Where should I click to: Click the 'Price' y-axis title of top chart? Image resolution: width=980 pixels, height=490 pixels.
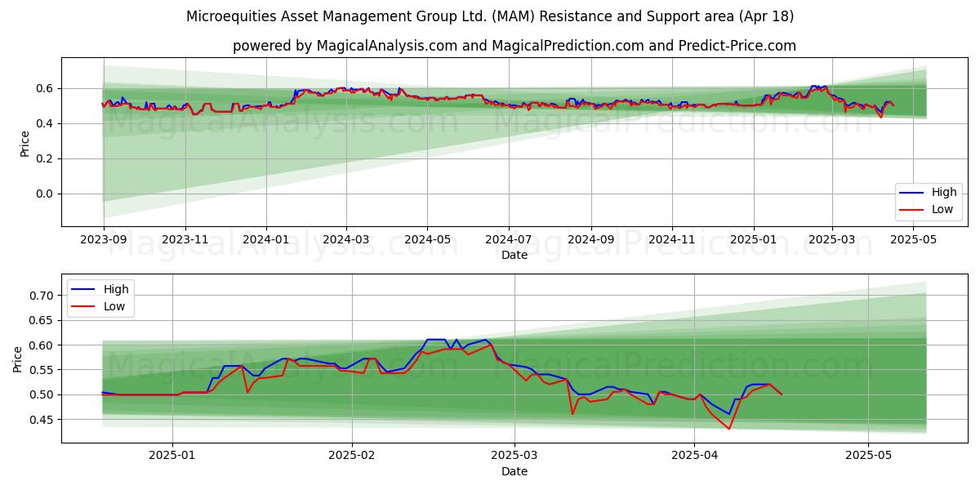[24, 143]
